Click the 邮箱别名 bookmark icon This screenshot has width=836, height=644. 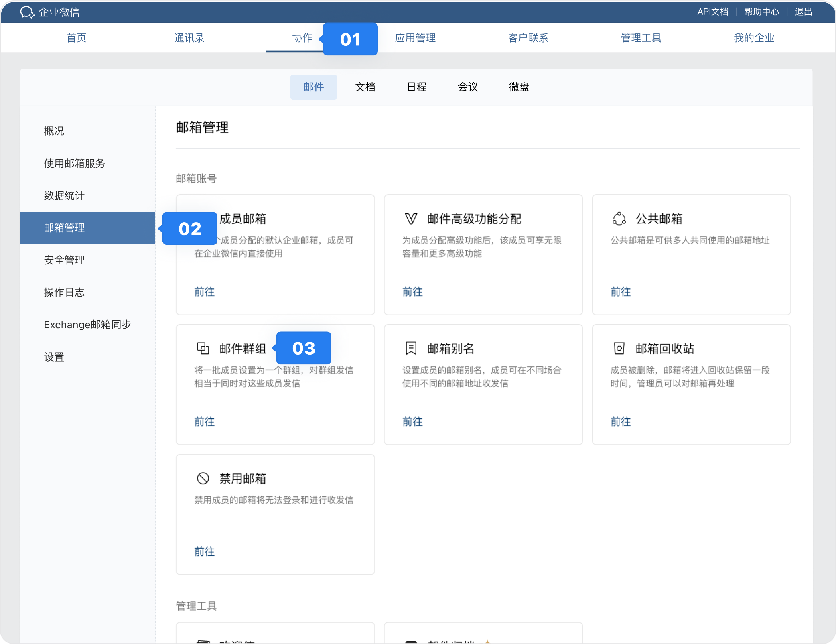[x=411, y=349]
